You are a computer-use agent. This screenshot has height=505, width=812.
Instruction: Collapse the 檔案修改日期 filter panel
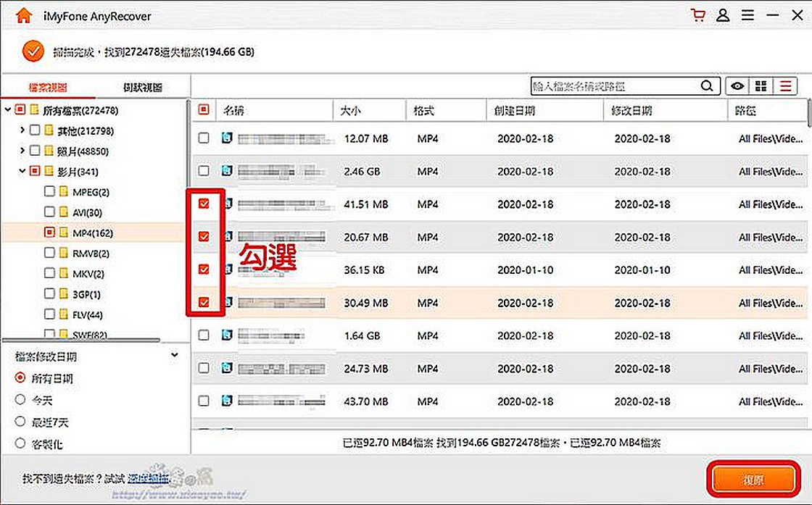174,354
